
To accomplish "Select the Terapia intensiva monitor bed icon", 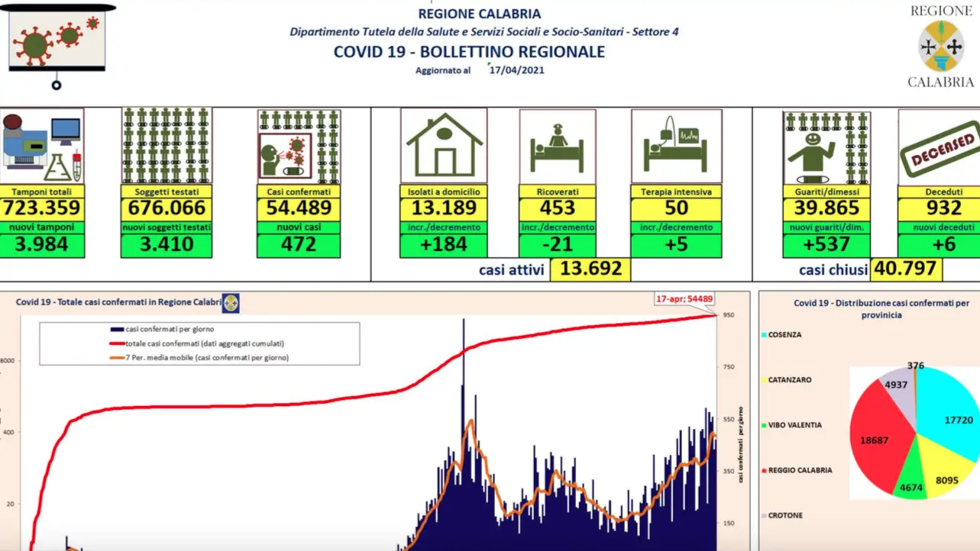I will tap(676, 146).
